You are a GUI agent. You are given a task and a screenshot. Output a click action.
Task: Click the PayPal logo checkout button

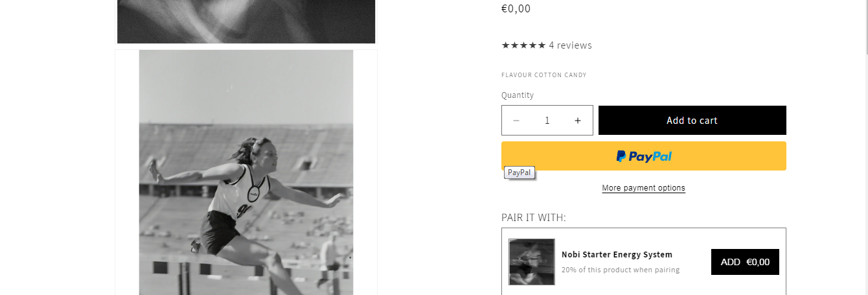point(644,156)
